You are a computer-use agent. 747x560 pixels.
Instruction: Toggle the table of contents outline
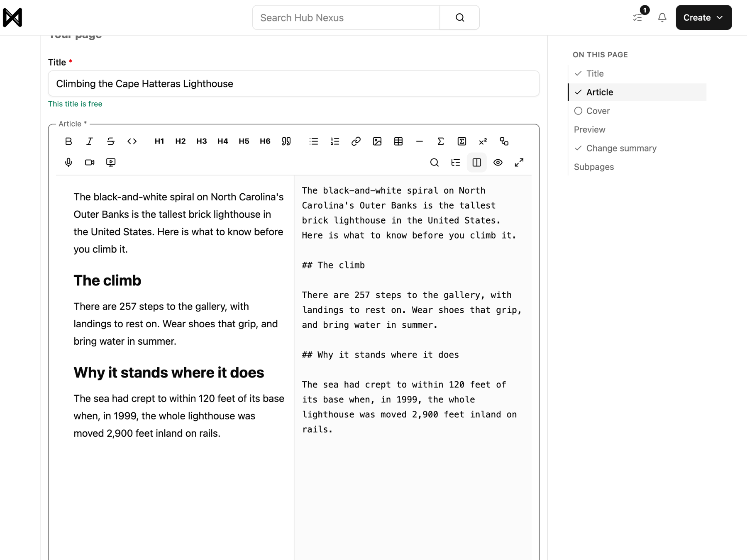click(456, 162)
